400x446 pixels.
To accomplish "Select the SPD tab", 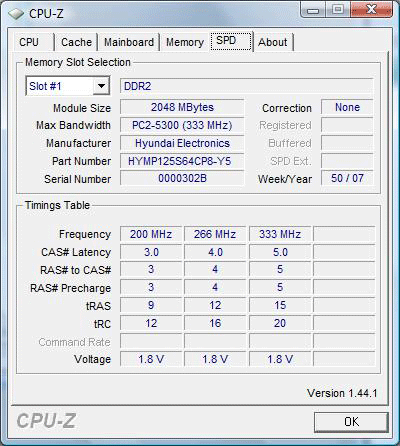I will pos(231,41).
